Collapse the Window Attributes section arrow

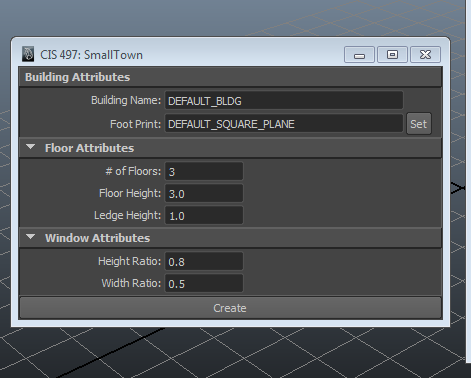[31, 237]
